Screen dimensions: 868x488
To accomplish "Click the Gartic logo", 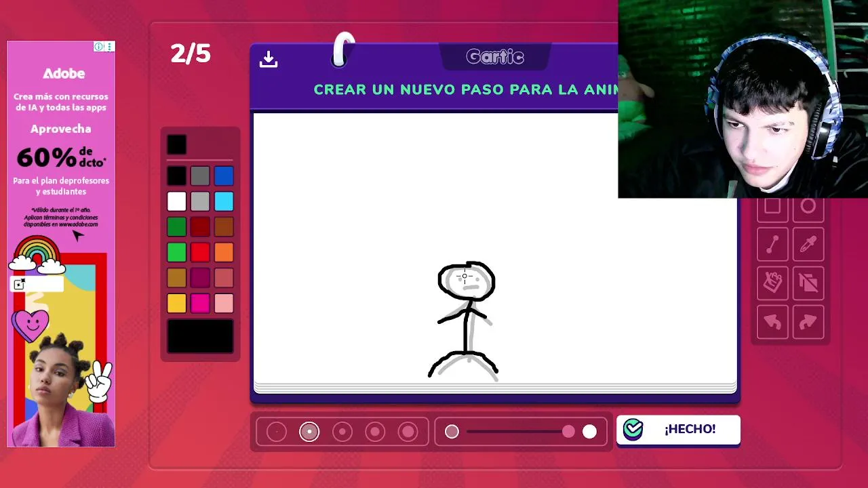I will [495, 58].
